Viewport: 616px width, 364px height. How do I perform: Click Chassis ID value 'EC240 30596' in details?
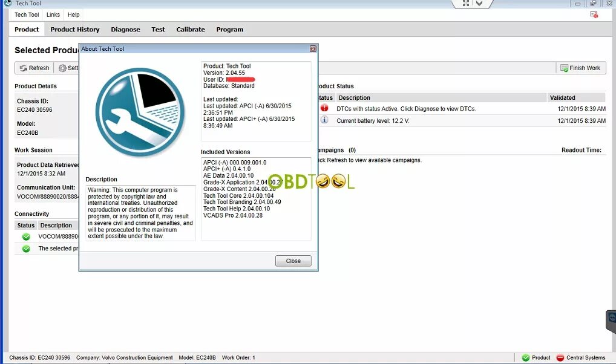pyautogui.click(x=34, y=110)
